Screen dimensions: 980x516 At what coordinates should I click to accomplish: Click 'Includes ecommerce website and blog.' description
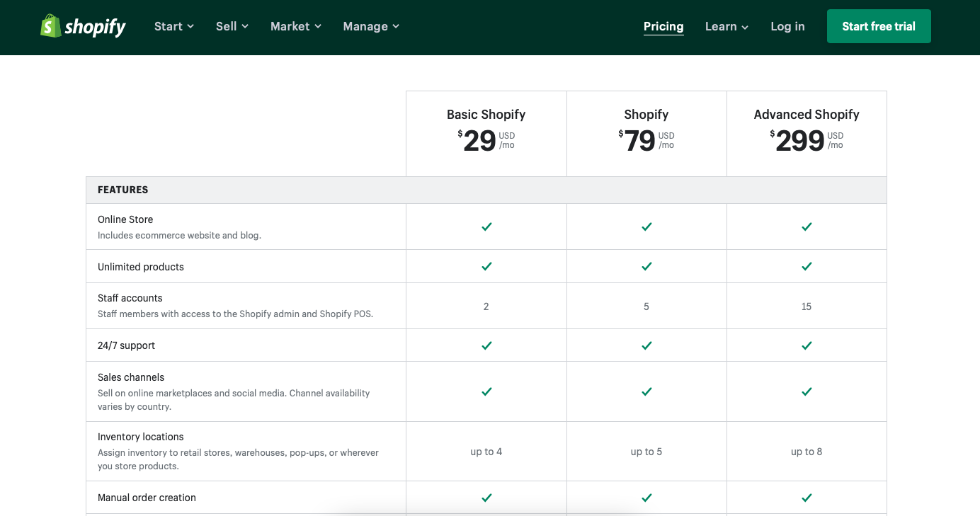click(179, 235)
